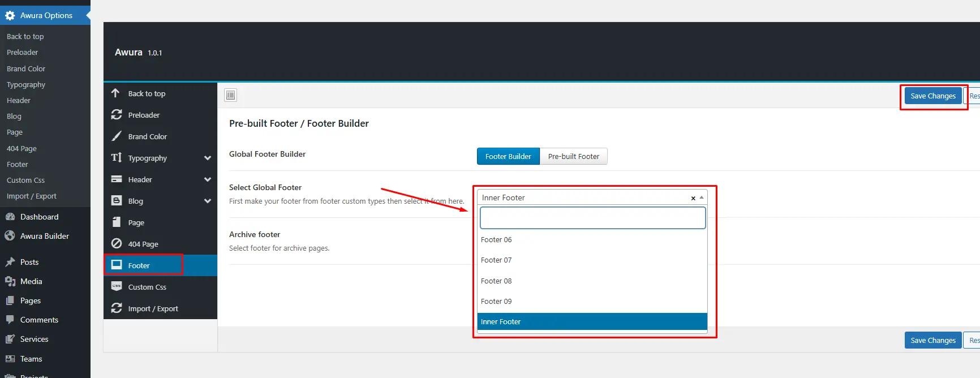Click the bottom Reset button next to Save
Screen dimensions: 980x378
(972, 340)
